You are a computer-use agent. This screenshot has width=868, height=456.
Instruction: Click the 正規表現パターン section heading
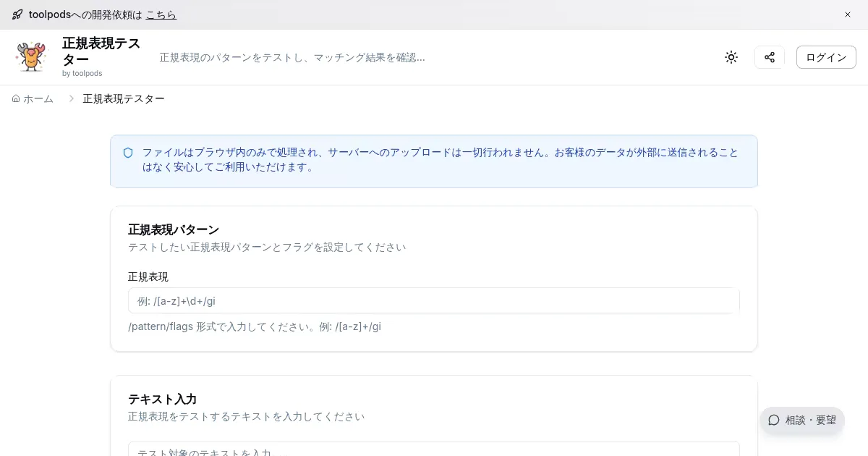(174, 229)
